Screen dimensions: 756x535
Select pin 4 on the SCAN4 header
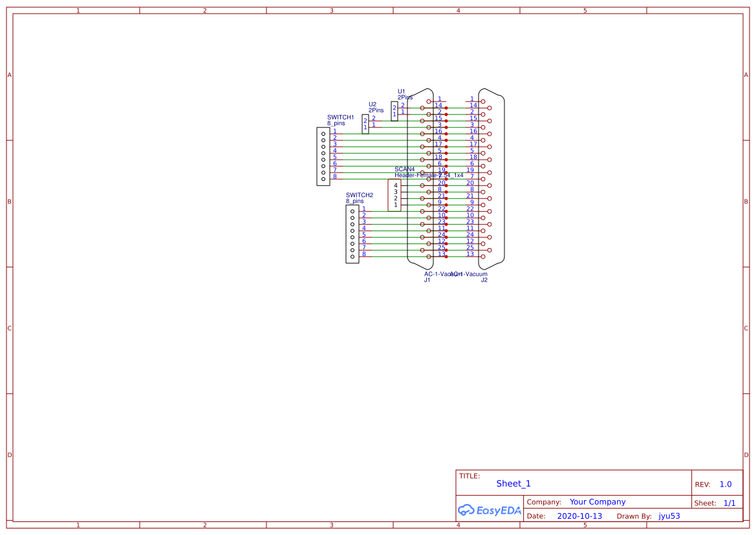(396, 184)
